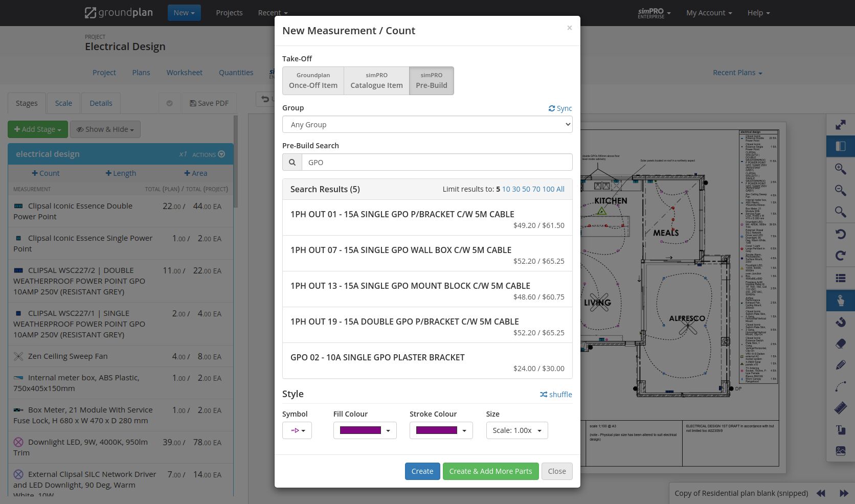This screenshot has height=504, width=855.
Task: Open the Scale tab in left panel
Action: (x=63, y=103)
